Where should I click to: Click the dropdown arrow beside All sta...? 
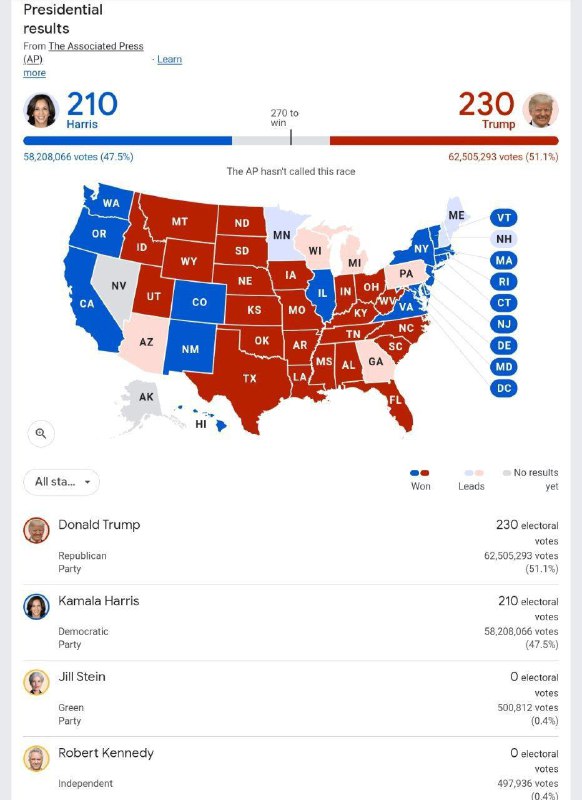[87, 482]
